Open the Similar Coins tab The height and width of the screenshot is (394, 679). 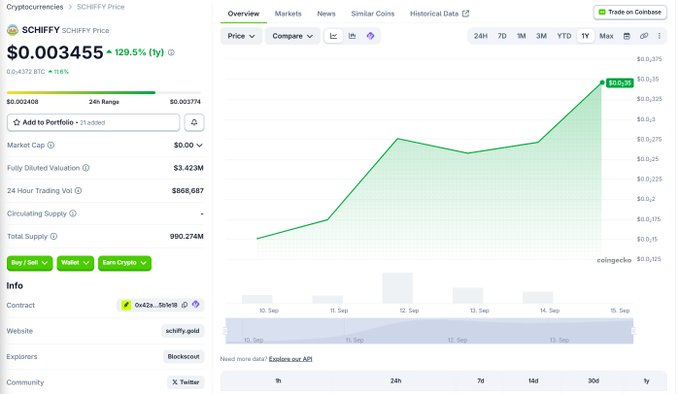(372, 14)
